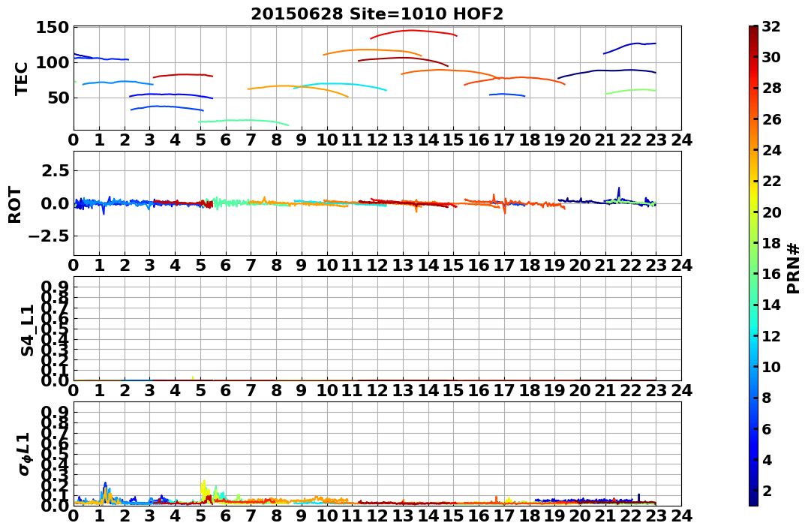Click hour tick '24' under TEC panel

681,140
